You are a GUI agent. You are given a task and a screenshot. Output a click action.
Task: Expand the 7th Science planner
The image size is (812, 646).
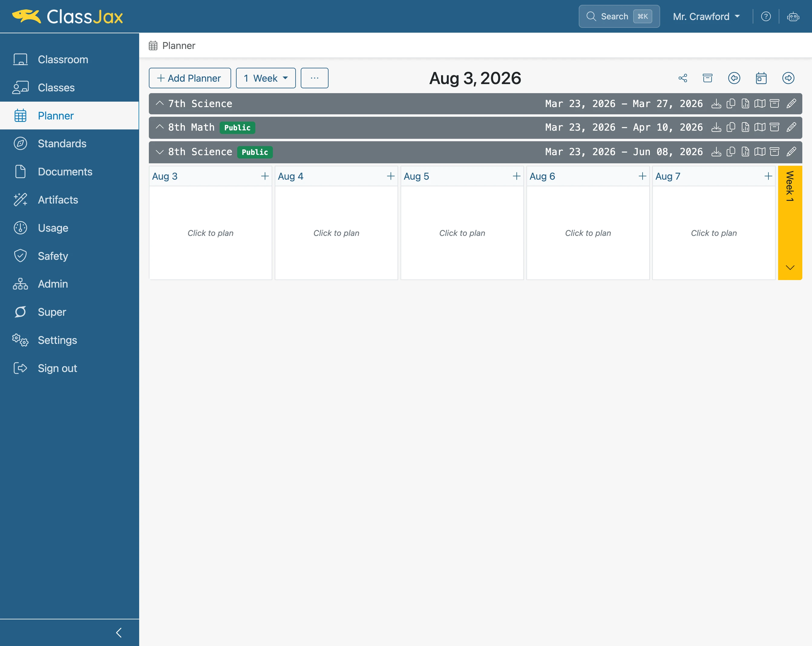(160, 103)
